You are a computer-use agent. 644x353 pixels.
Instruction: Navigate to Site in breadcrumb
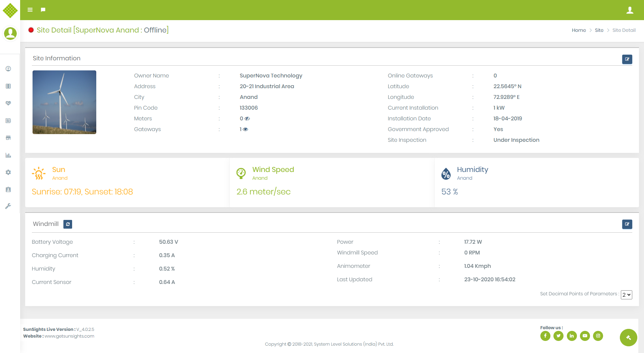[599, 30]
